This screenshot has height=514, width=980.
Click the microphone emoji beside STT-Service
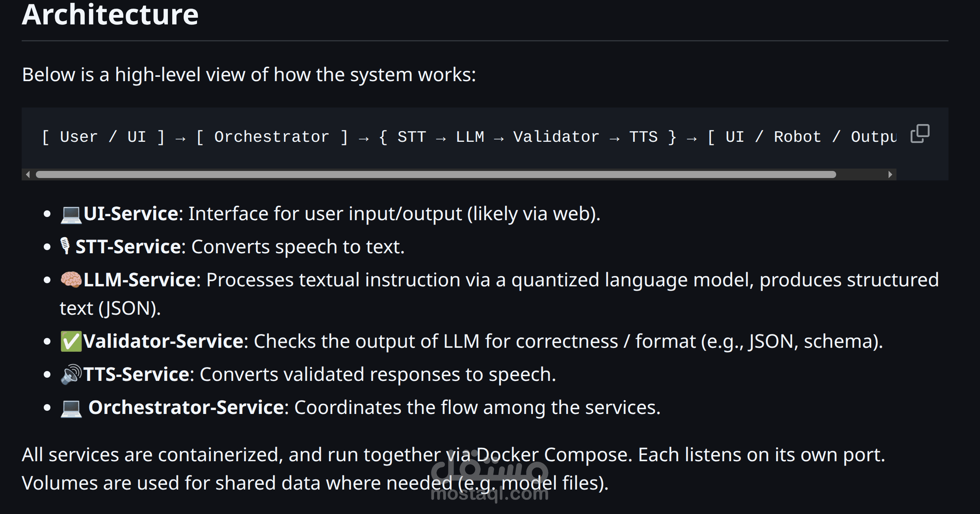[x=65, y=246]
